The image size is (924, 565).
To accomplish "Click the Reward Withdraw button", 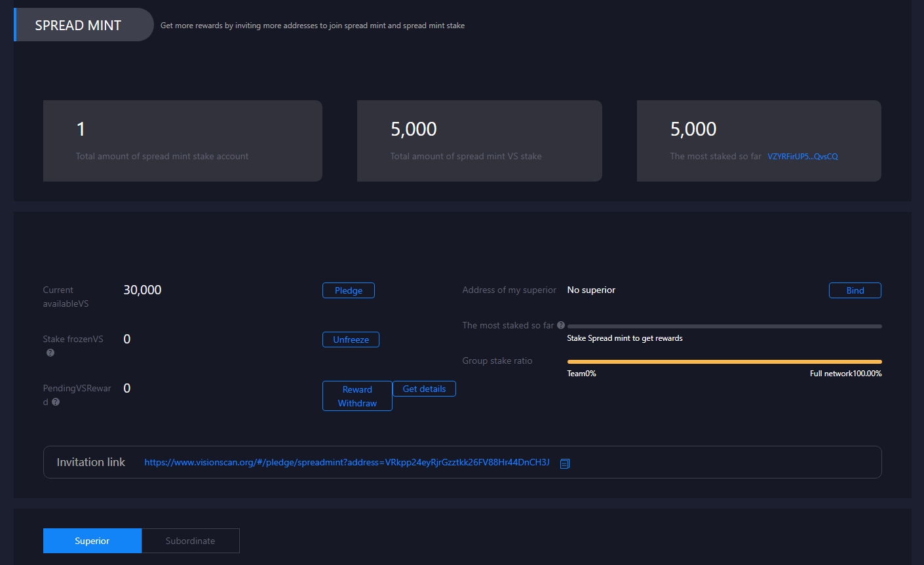I will [357, 396].
